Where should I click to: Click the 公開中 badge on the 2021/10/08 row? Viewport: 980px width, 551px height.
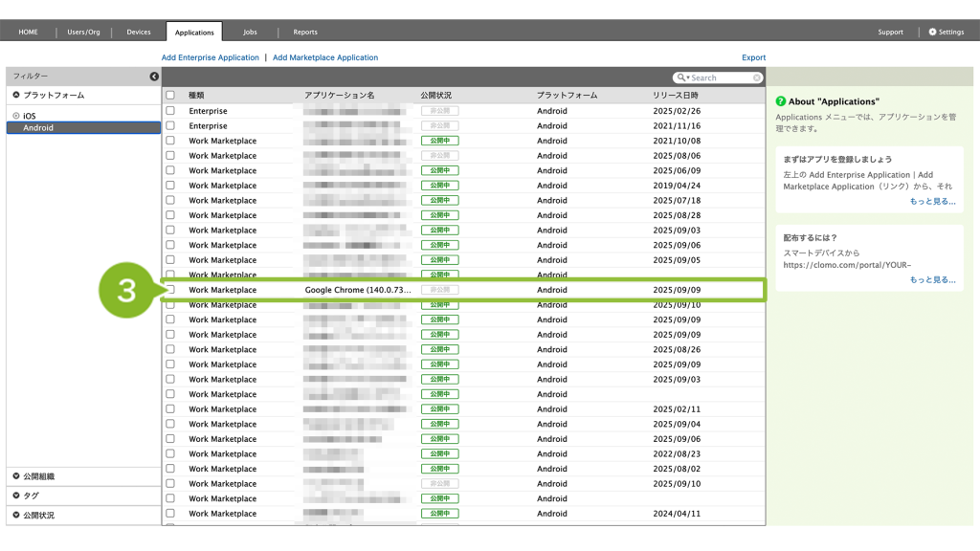click(x=439, y=141)
